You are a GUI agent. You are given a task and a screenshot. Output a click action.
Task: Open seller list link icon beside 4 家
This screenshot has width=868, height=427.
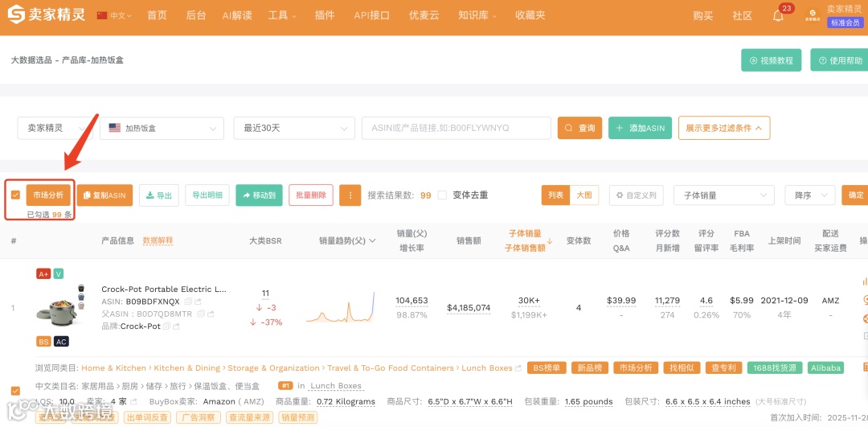[x=133, y=401]
